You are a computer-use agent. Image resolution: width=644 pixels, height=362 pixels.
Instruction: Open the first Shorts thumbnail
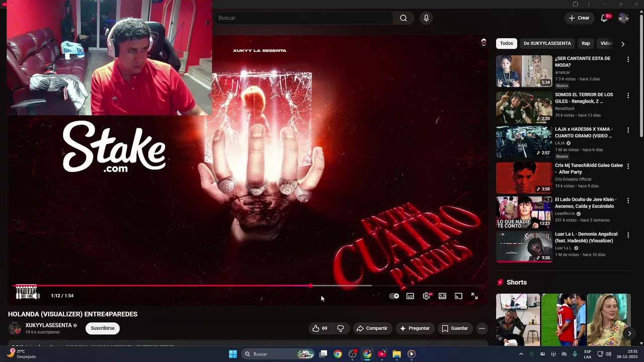coord(518,320)
